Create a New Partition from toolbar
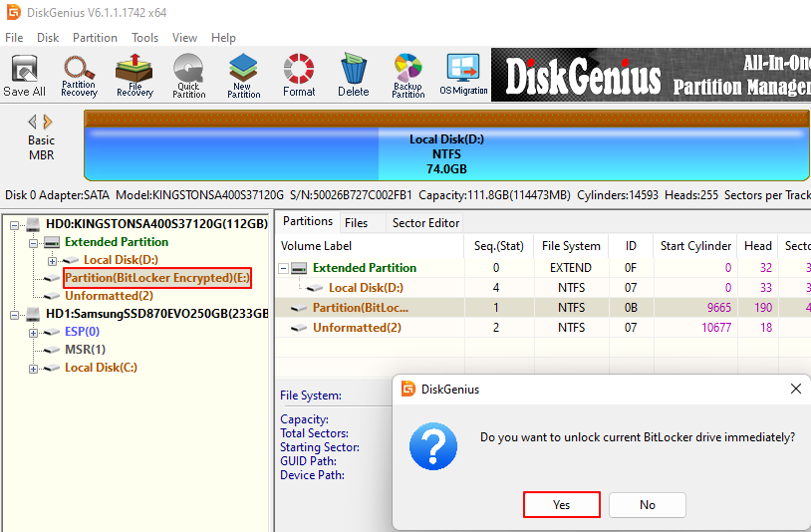The height and width of the screenshot is (532, 811). (x=243, y=75)
